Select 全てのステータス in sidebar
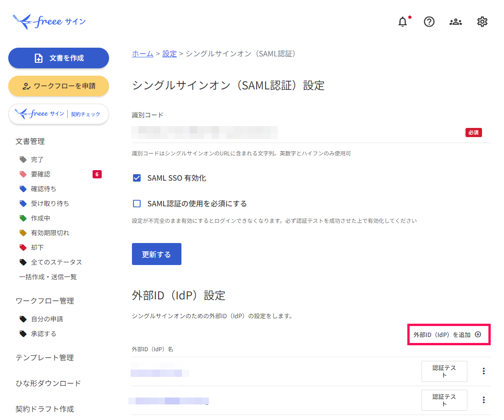Image resolution: width=504 pixels, height=420 pixels. (50, 262)
